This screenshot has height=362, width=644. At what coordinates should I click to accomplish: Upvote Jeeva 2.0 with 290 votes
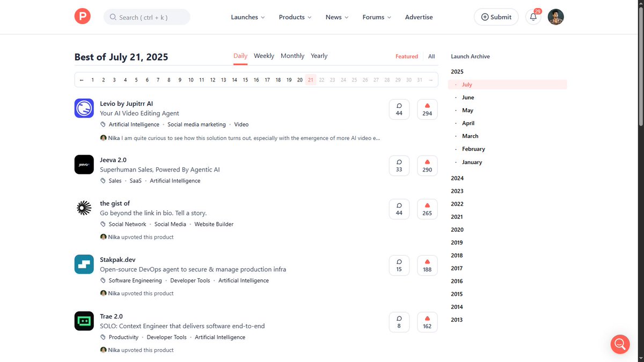427,165
